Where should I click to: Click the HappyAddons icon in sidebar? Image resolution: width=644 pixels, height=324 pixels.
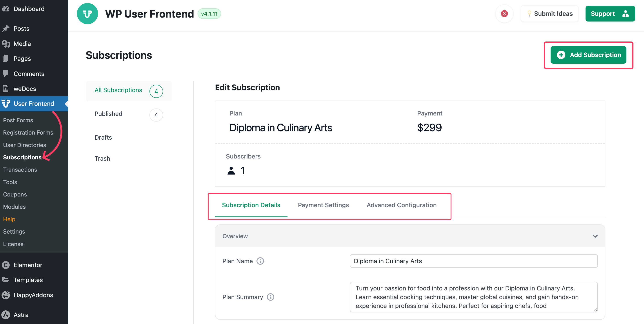6,295
